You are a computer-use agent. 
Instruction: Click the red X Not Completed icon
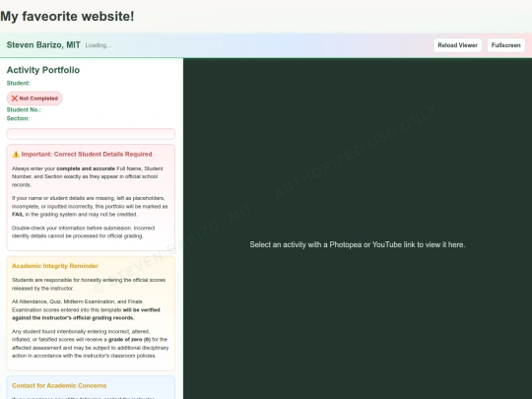pos(14,99)
